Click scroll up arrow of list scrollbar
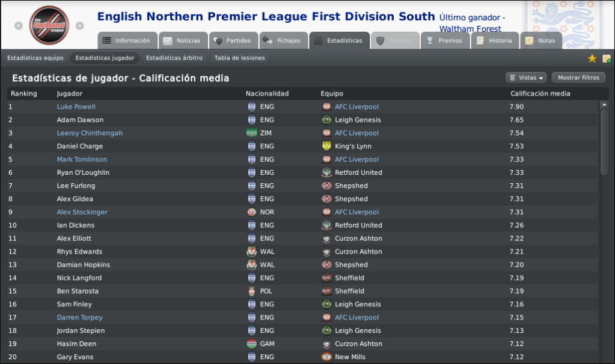 click(x=604, y=105)
